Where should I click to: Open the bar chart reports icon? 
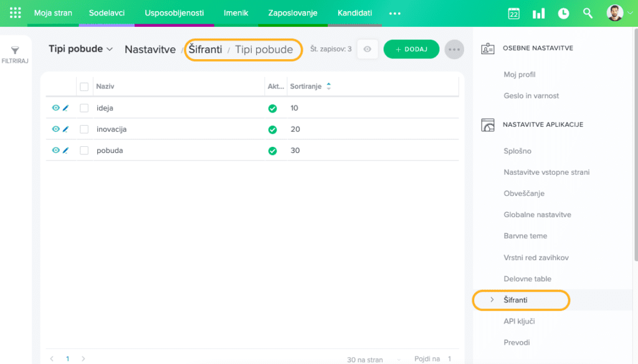click(538, 13)
